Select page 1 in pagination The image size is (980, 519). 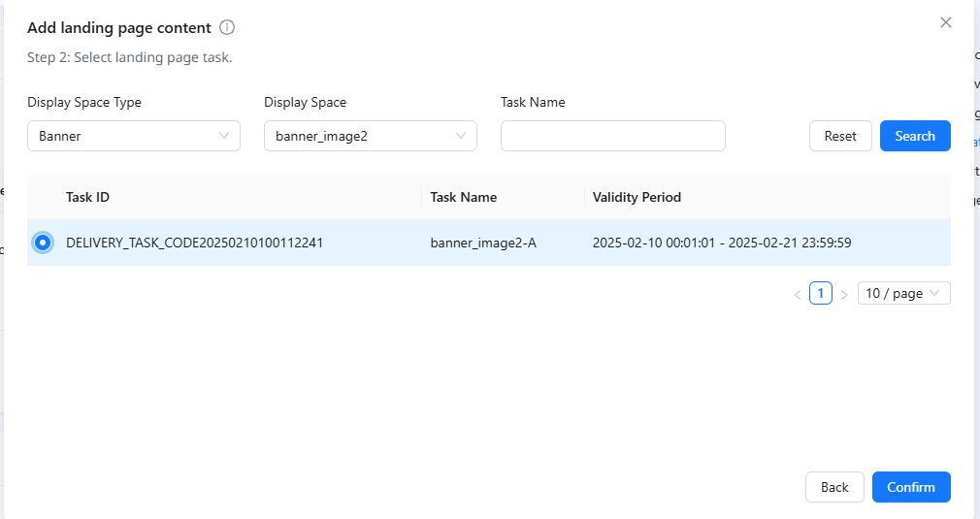(821, 293)
